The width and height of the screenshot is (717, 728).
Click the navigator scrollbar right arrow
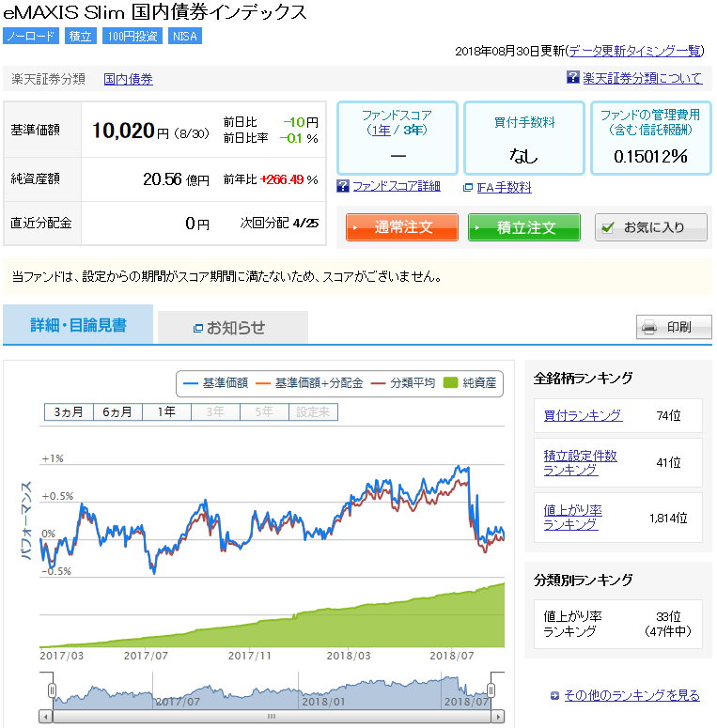point(498,717)
